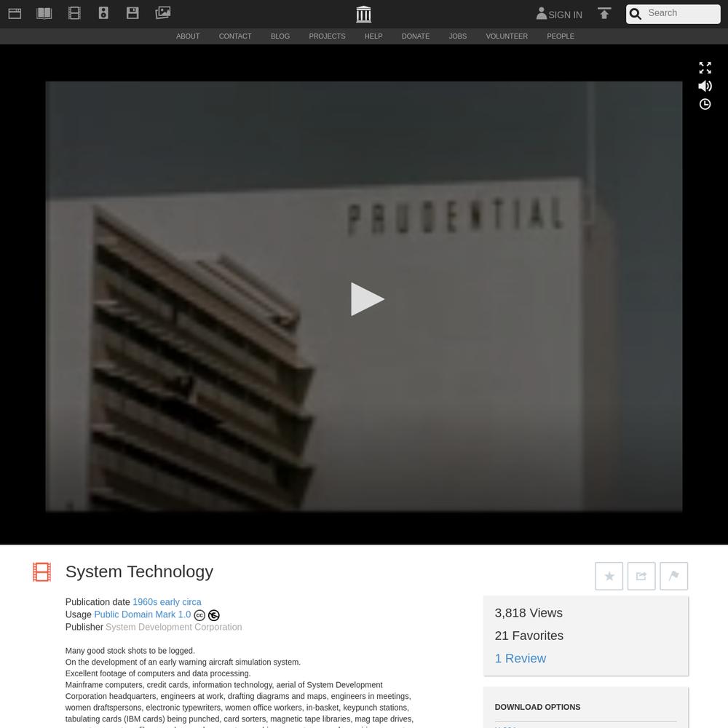This screenshot has width=728, height=728.
Task: Open the Video (film strip) nav icon
Action: (x=74, y=13)
